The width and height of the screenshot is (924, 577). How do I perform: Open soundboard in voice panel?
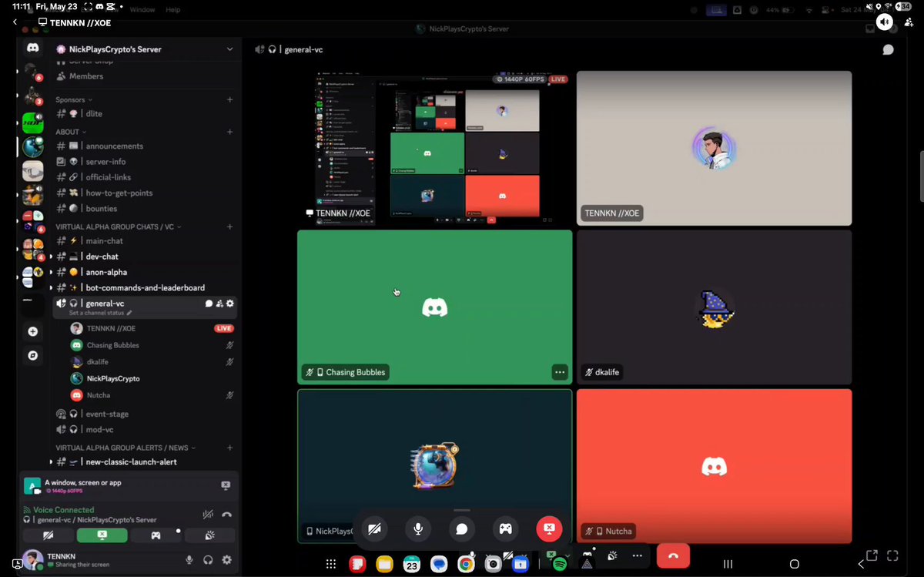[x=209, y=535]
